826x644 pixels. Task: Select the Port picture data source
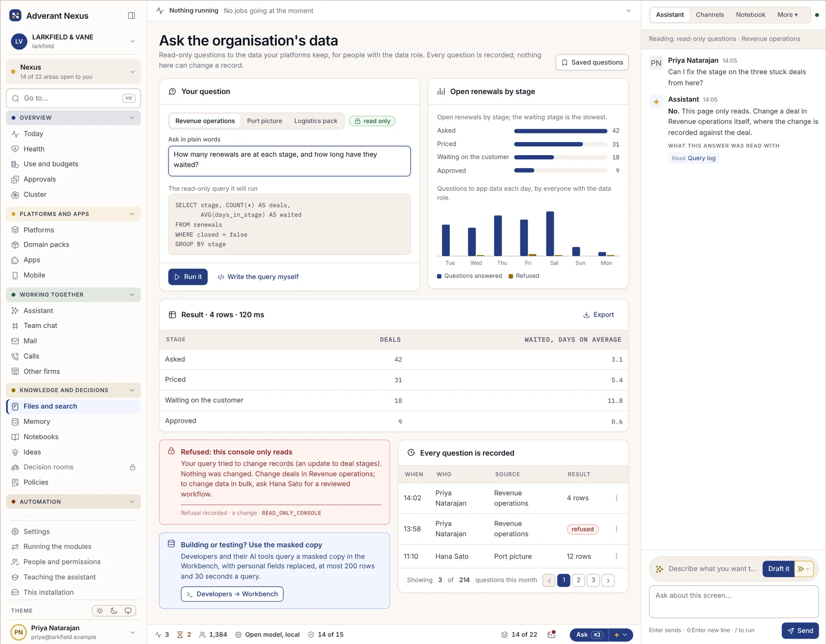point(264,121)
